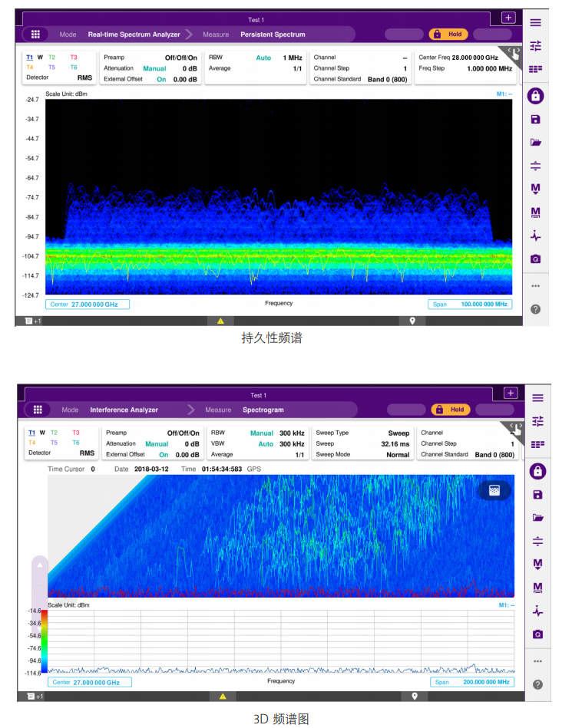The height and width of the screenshot is (728, 572).
Task: Flip page-corner arrows in Persistent Spectrum settings
Action: (x=513, y=54)
